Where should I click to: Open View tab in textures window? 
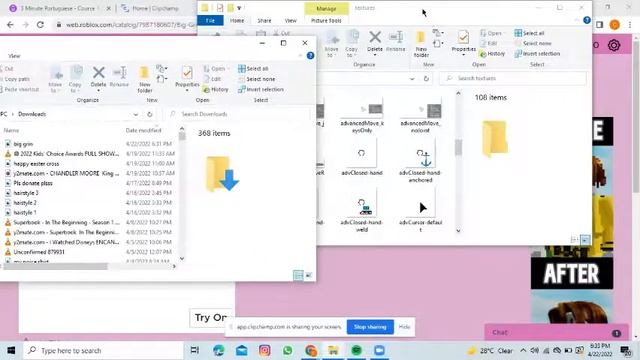291,20
